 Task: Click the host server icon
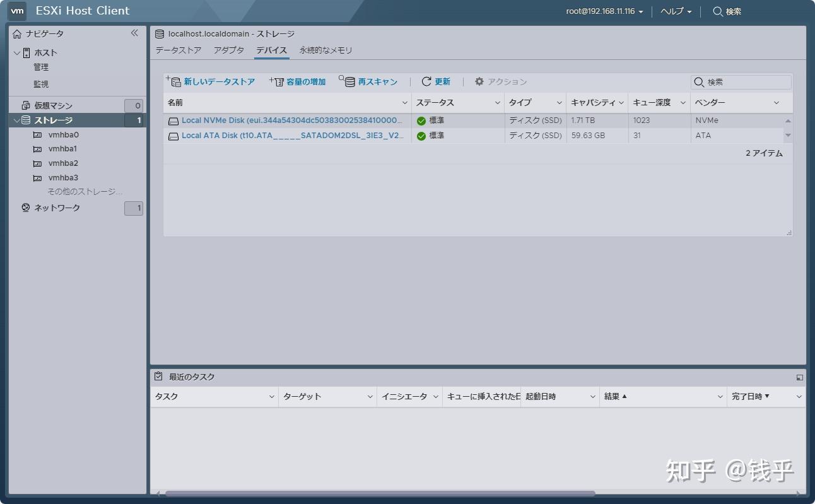(x=26, y=53)
